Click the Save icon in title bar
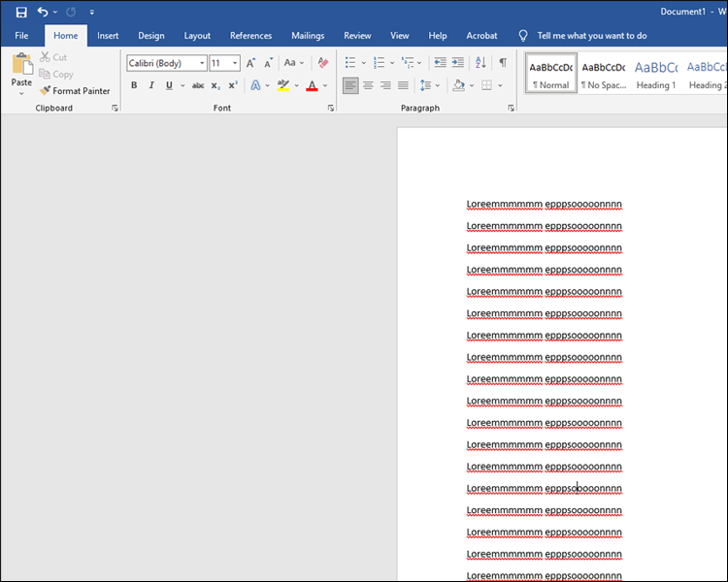 click(21, 12)
